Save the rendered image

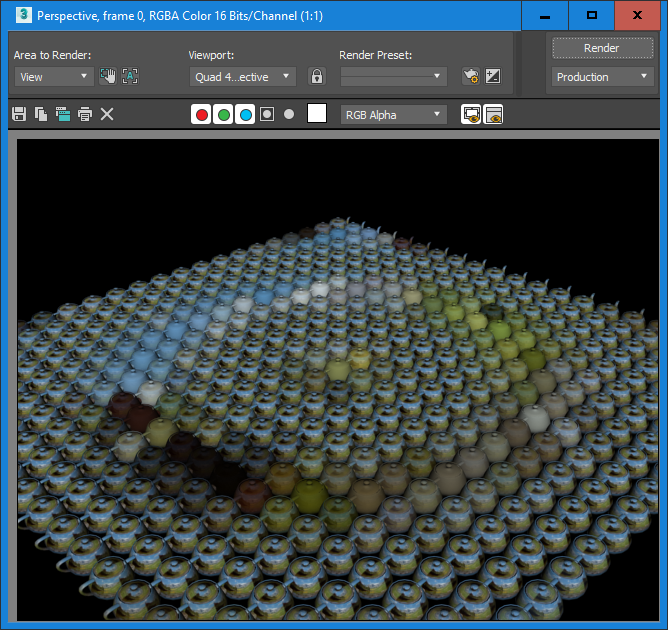tap(19, 114)
